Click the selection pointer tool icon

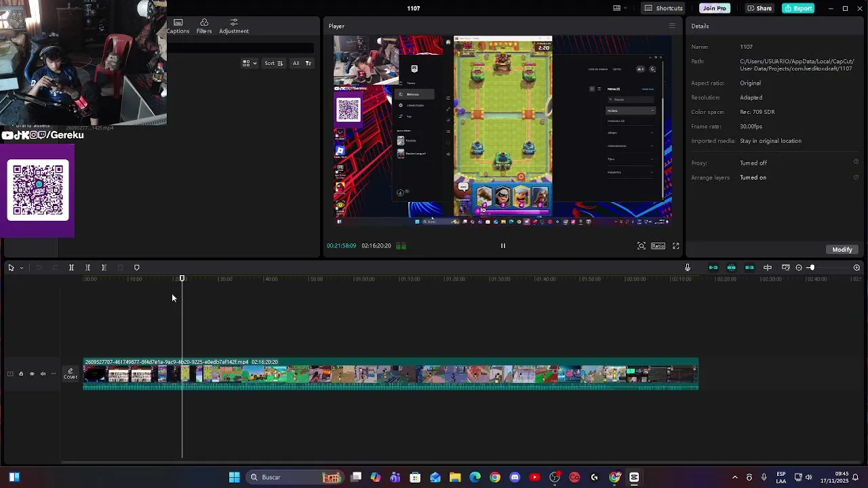pos(11,268)
